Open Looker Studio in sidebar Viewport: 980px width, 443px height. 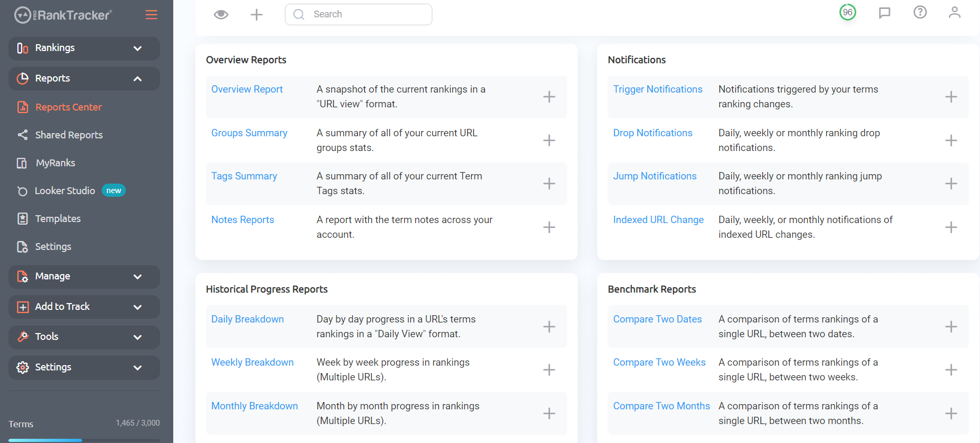(65, 191)
